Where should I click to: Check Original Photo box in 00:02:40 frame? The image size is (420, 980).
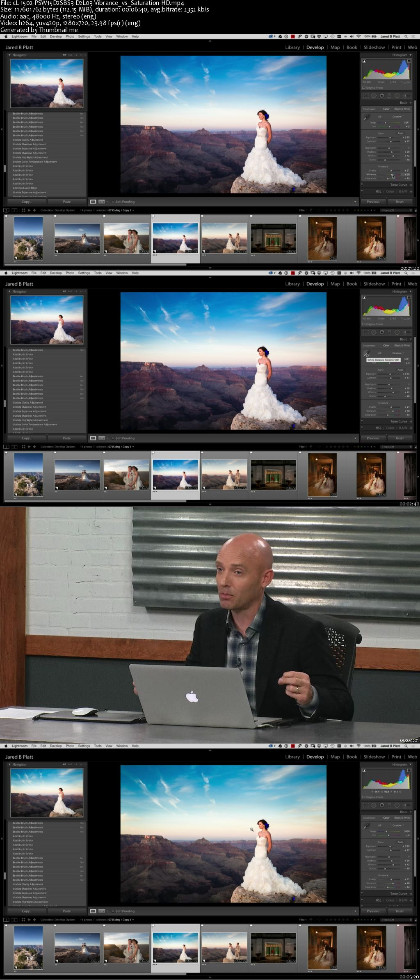click(x=364, y=324)
